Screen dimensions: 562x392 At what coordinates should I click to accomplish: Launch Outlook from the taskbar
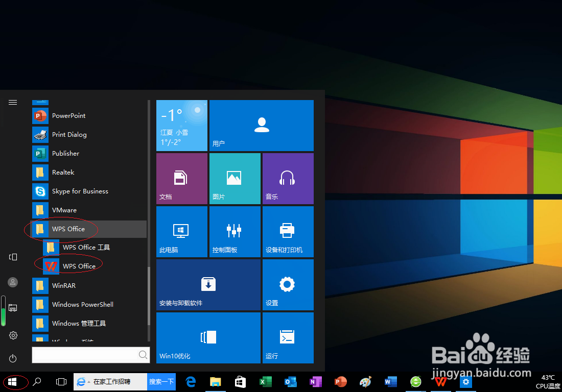(290, 382)
